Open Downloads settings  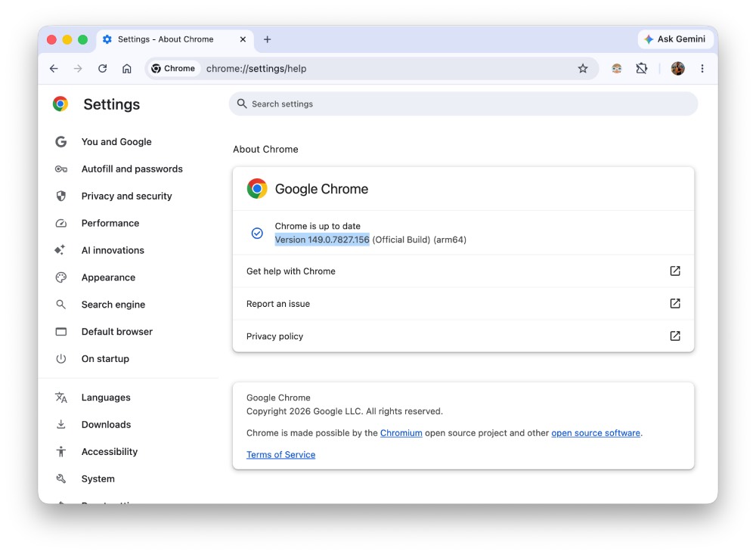coord(106,424)
